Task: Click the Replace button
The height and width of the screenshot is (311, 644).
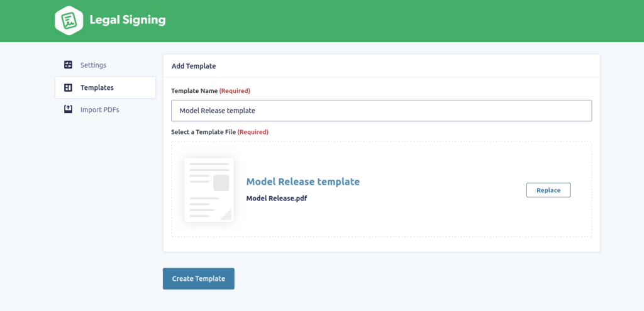Action: 548,190
